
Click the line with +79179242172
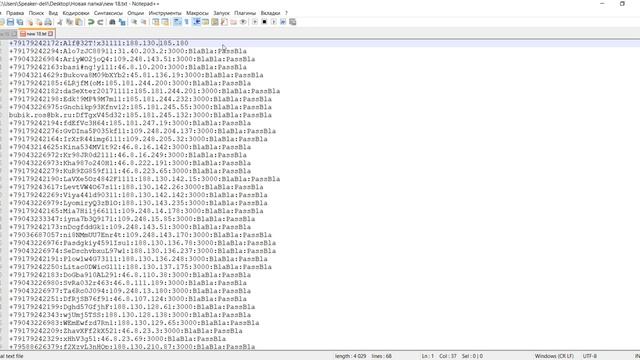98,43
